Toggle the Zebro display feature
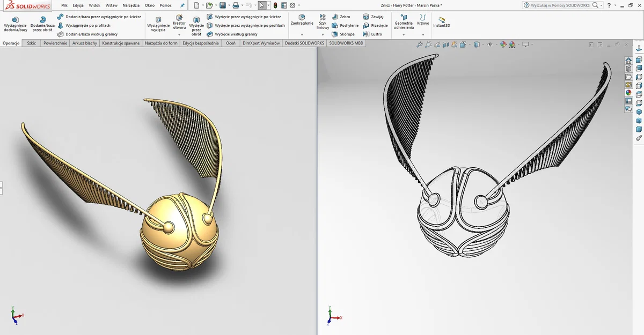644x335 pixels. 342,17
